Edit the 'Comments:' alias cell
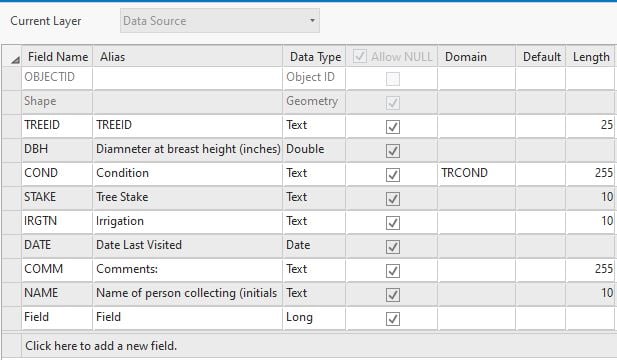 (188, 270)
